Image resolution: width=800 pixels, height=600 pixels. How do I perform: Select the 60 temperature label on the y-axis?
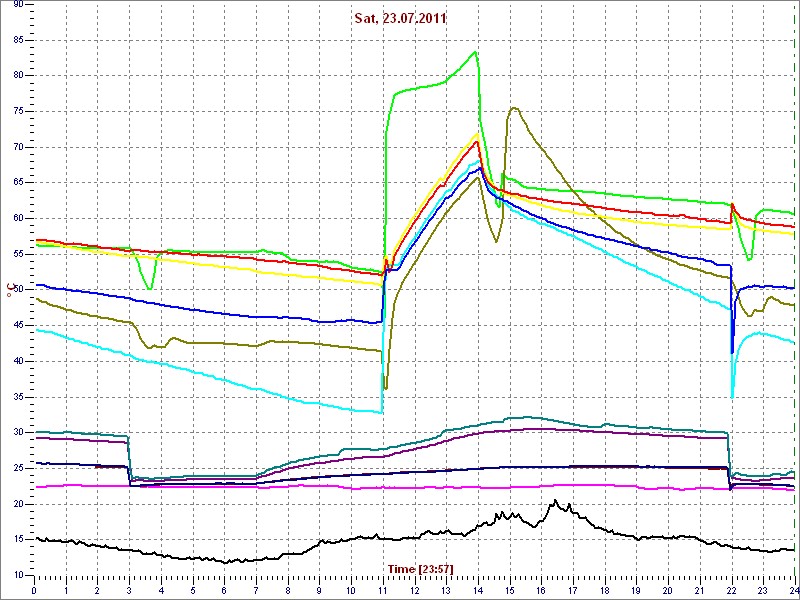pyautogui.click(x=17, y=218)
